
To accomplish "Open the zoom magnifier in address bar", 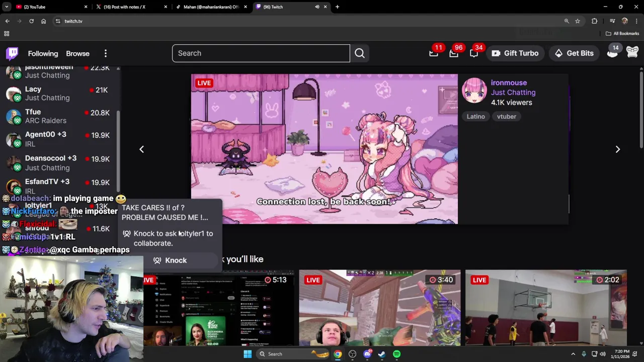I will pos(567,21).
